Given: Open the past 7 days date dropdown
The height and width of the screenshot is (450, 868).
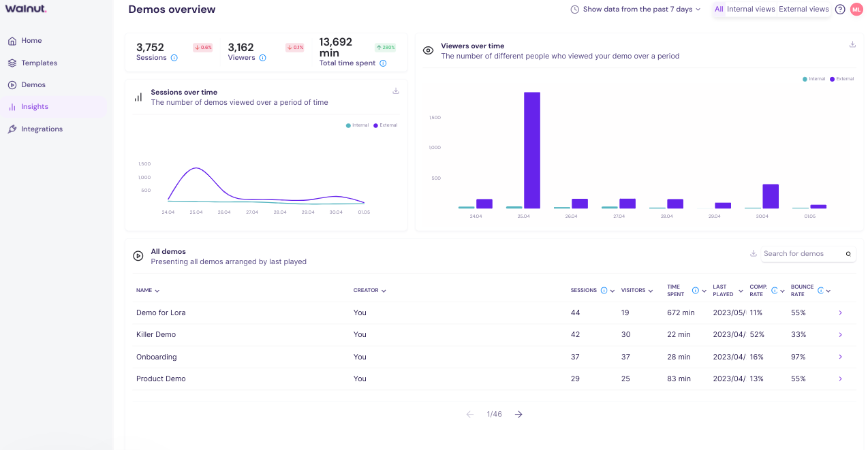Looking at the screenshot, I should point(635,10).
